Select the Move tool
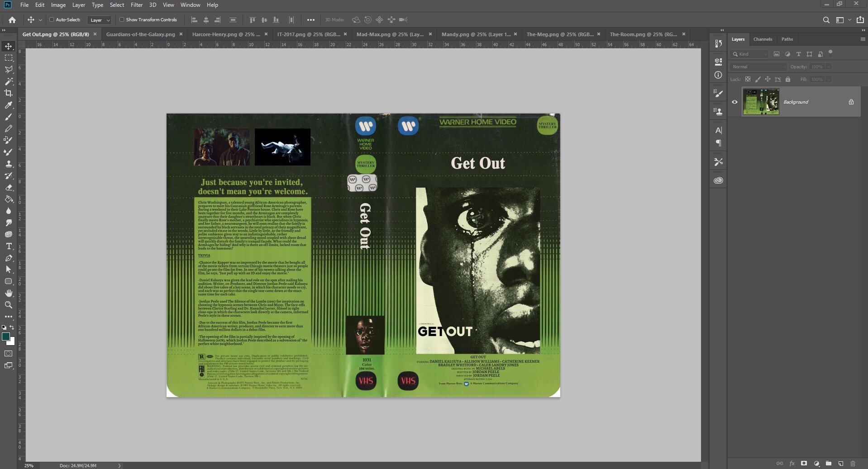868x469 pixels. 8,46
